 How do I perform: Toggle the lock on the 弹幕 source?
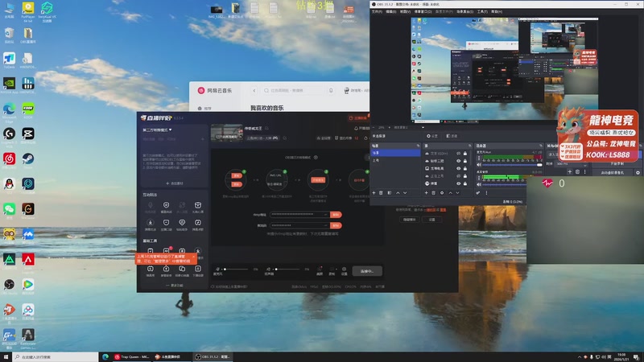(x=465, y=183)
